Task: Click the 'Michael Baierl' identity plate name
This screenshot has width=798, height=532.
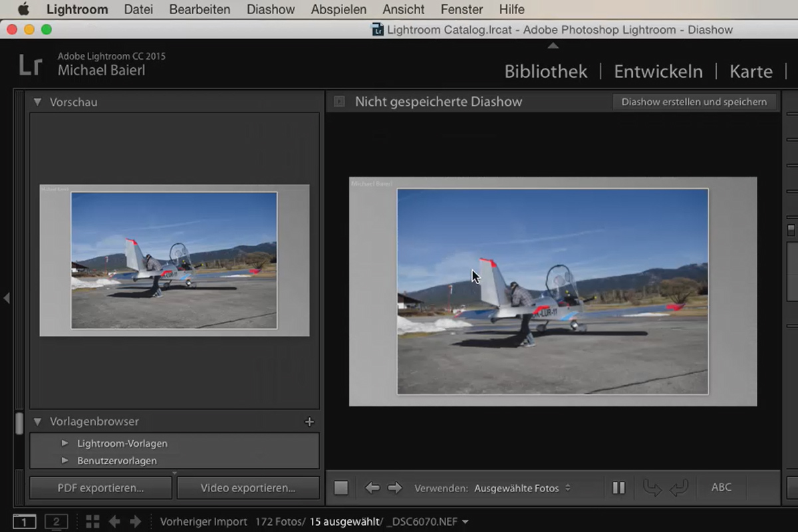Action: pos(101,70)
